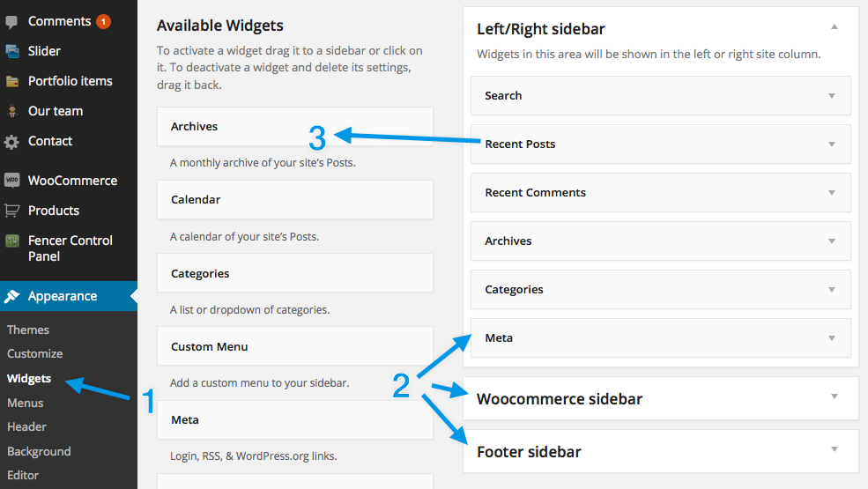Click the Our team person icon

(x=12, y=111)
